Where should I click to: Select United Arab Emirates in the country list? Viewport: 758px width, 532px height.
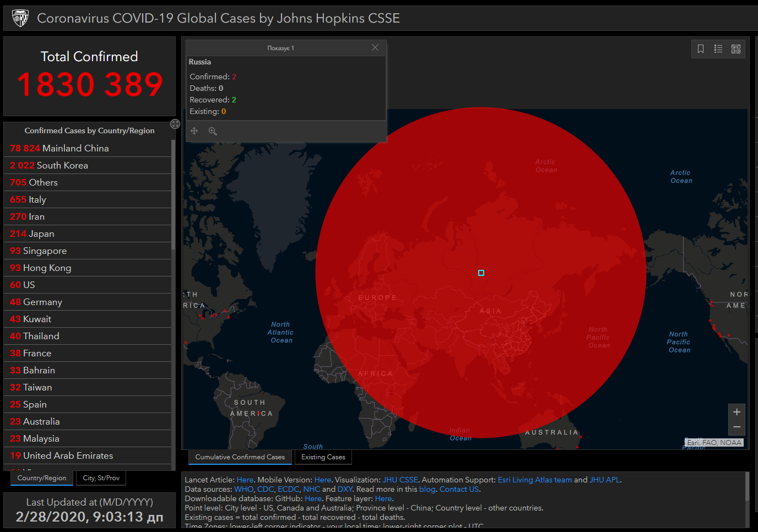tap(88, 455)
